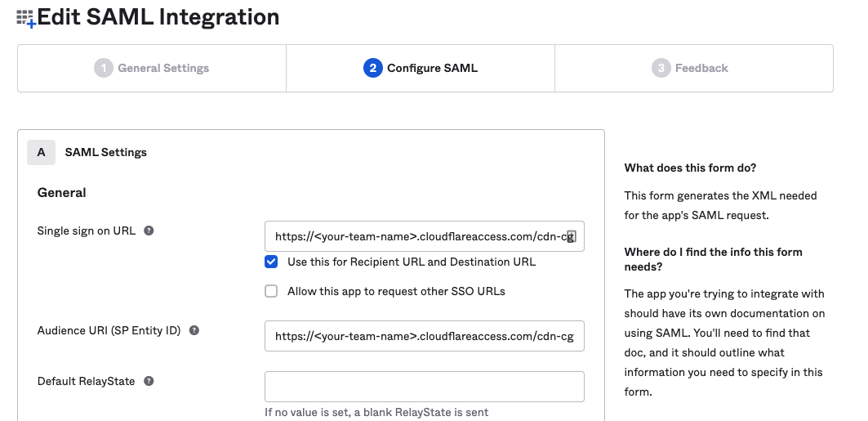The width and height of the screenshot is (868, 421).
Task: Select the "SAML Settings" section heading
Action: pyautogui.click(x=105, y=152)
